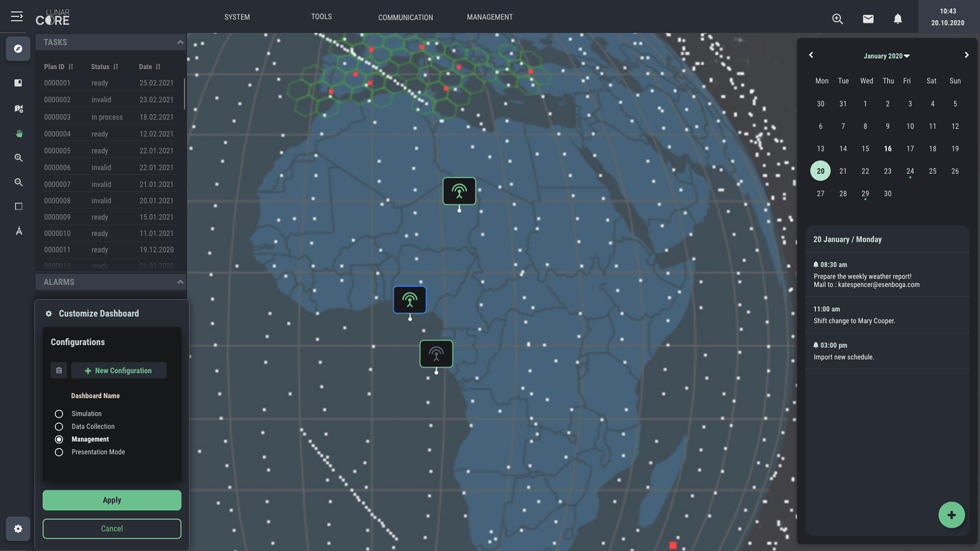
Task: Open the mail envelope icon
Action: (868, 19)
